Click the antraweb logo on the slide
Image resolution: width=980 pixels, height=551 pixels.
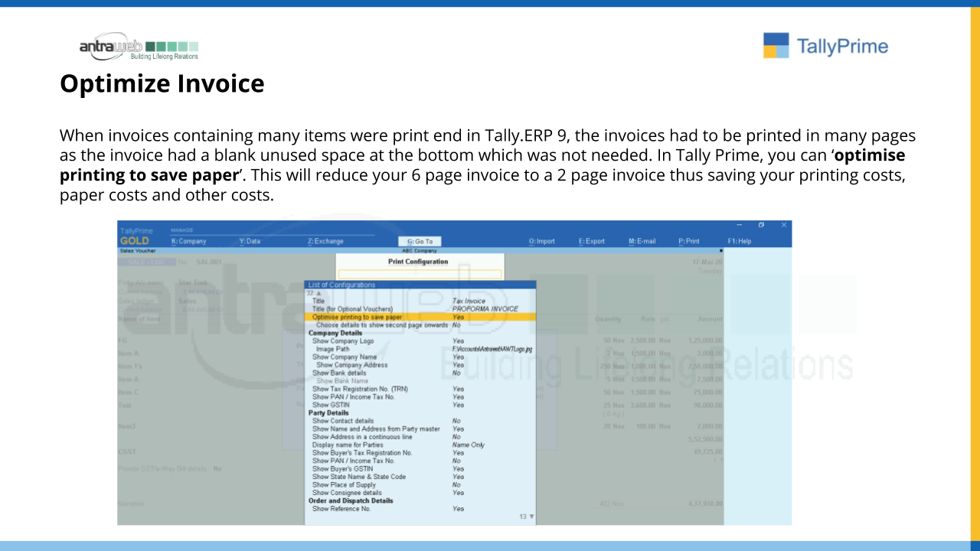click(x=139, y=47)
